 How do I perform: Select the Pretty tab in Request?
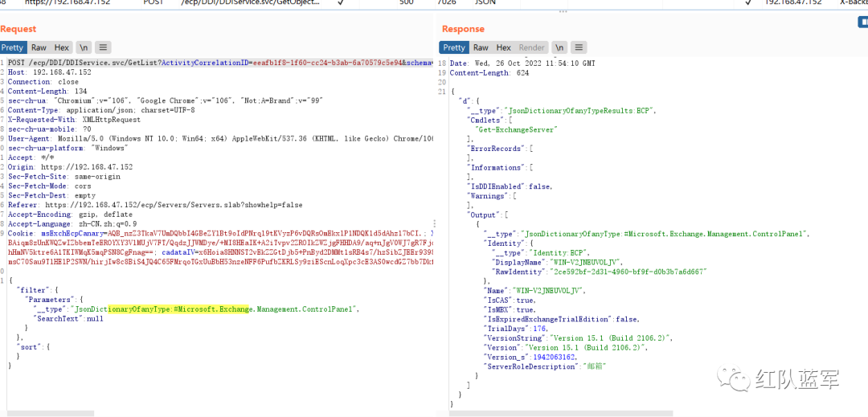pyautogui.click(x=14, y=47)
